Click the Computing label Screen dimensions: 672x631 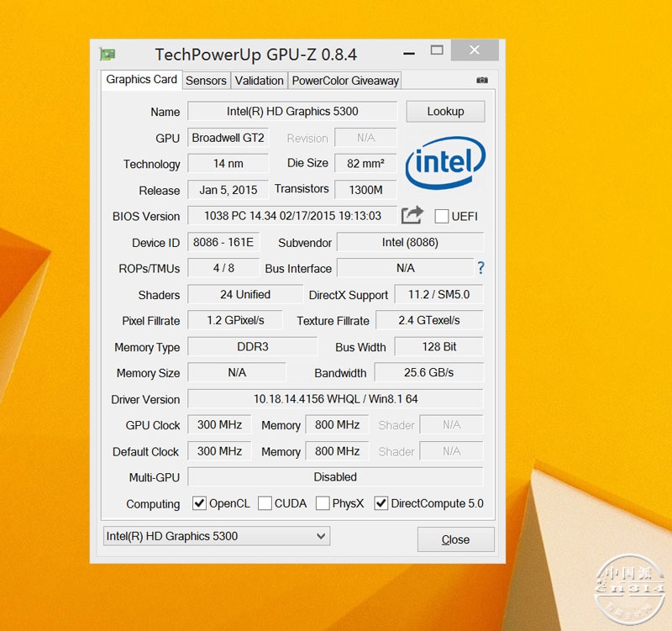tap(153, 504)
